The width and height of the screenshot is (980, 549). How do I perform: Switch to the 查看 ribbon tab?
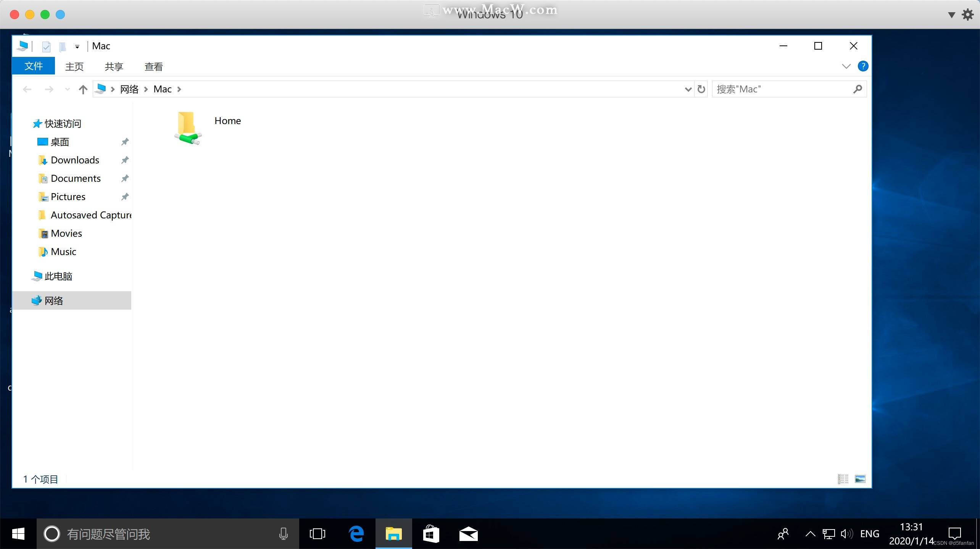pos(153,66)
